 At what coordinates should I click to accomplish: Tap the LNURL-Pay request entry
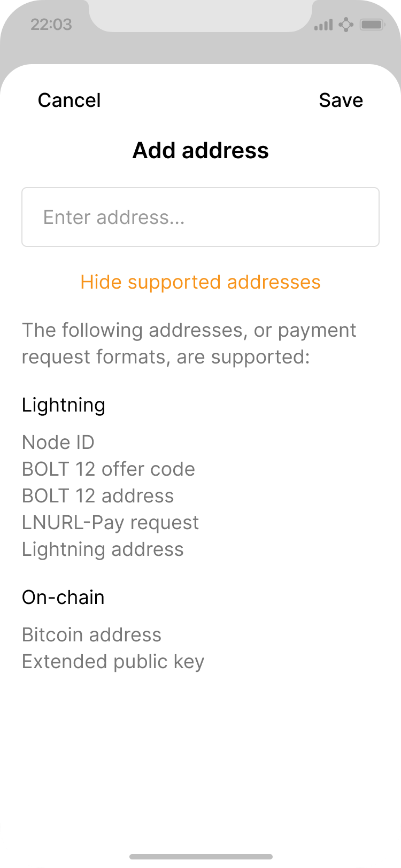(111, 522)
